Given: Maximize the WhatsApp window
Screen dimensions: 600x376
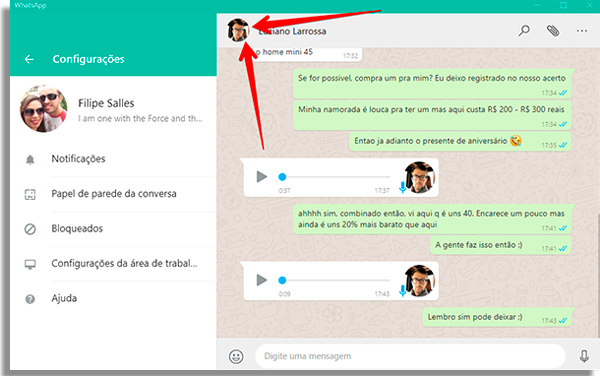Looking at the screenshot, I should point(563,5).
